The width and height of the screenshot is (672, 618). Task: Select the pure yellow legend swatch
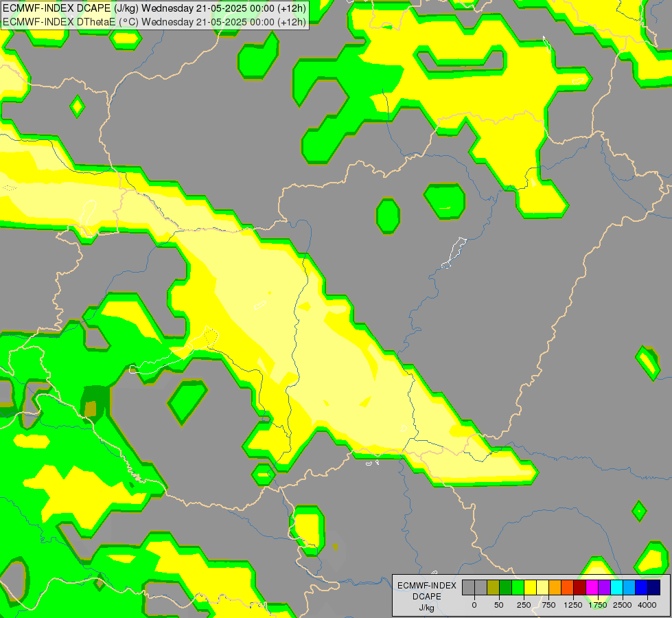tap(530, 587)
